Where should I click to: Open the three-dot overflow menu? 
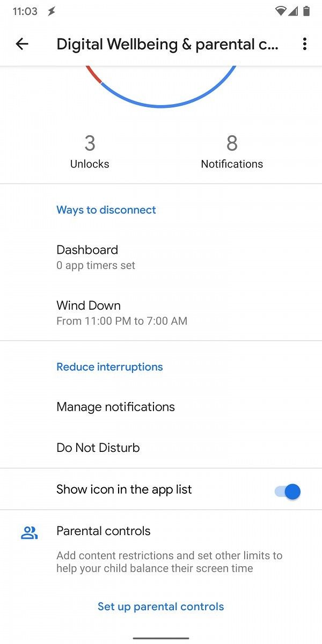304,44
